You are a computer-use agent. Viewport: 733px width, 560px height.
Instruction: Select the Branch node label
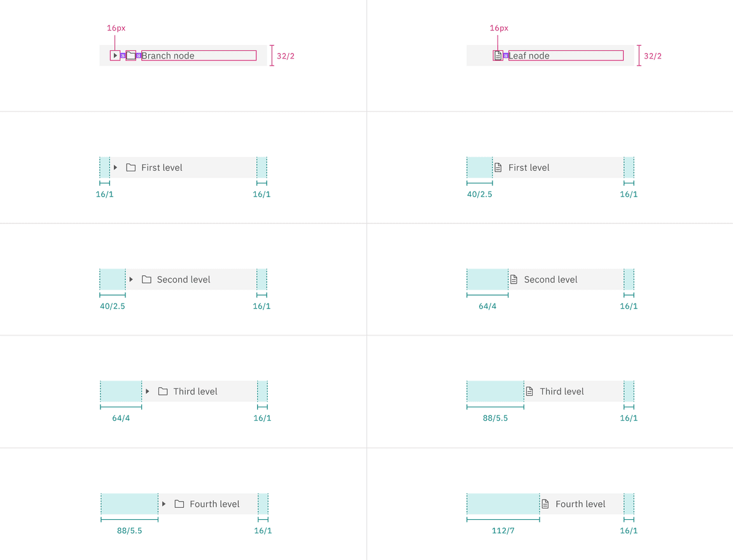click(x=168, y=56)
